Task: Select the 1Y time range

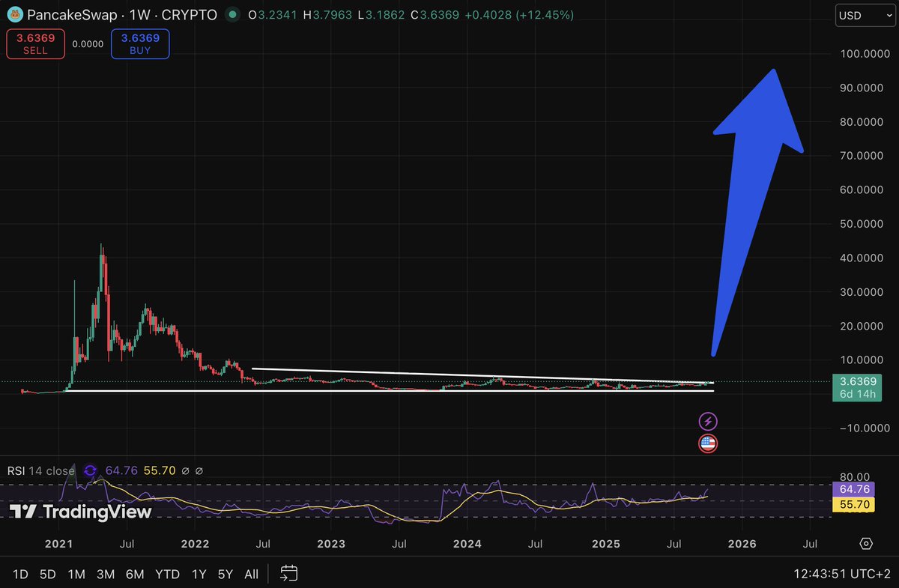Action: [199, 575]
